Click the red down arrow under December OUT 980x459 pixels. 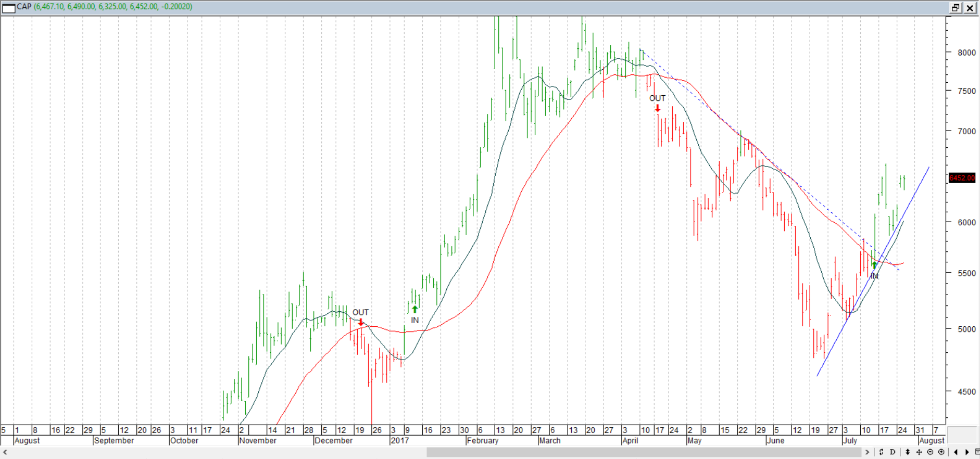click(x=361, y=322)
